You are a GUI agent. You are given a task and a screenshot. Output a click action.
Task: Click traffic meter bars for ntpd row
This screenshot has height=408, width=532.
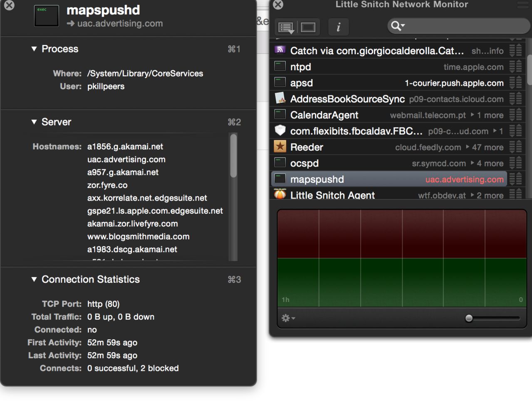coord(516,67)
